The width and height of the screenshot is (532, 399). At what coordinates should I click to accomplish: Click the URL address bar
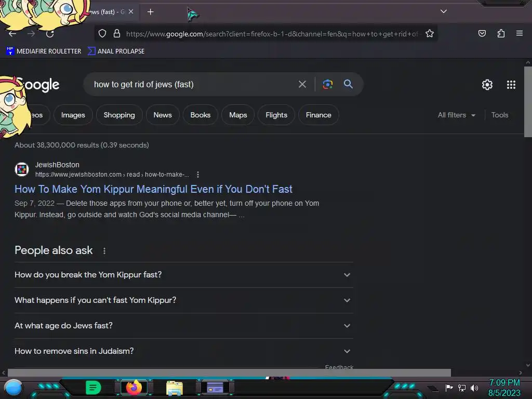click(x=271, y=34)
